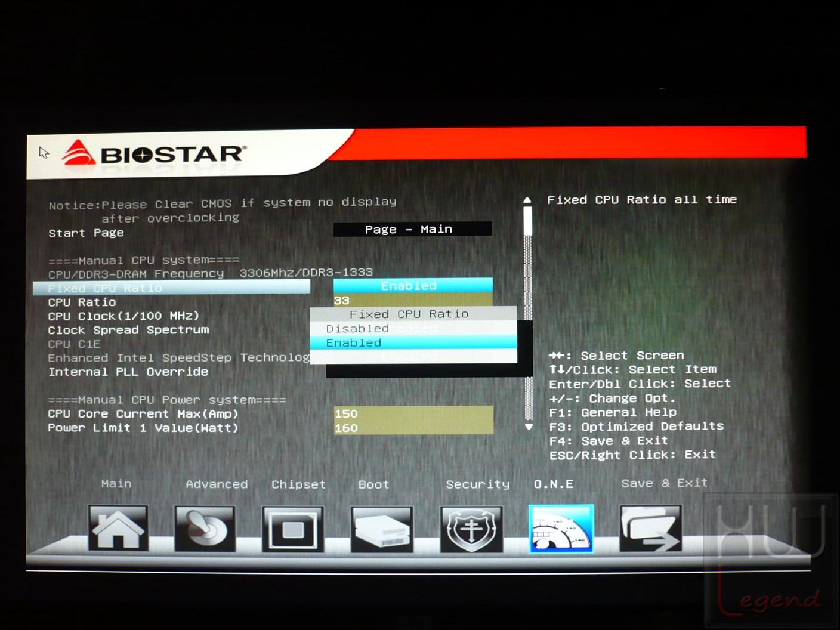Select the Fixed CPU Ratio row

point(172,288)
